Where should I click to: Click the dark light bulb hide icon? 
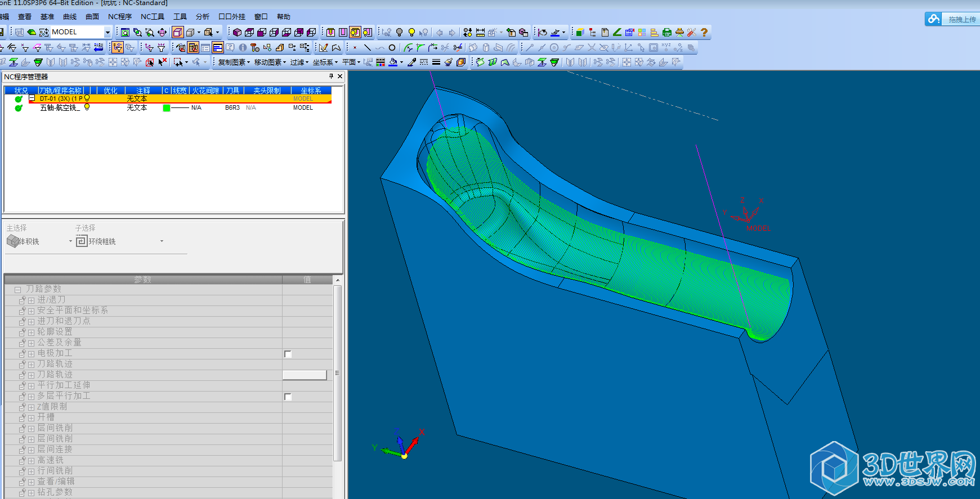[399, 32]
